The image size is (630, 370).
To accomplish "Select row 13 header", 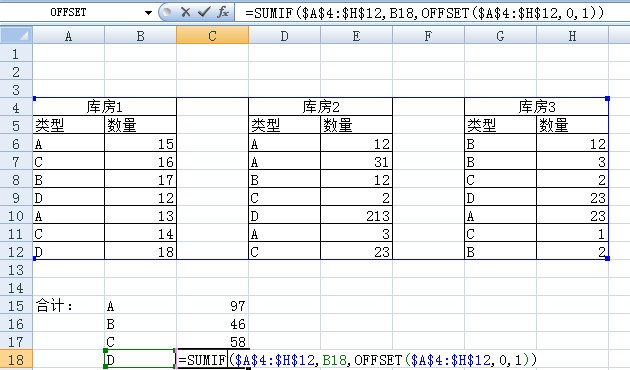I will 16,270.
